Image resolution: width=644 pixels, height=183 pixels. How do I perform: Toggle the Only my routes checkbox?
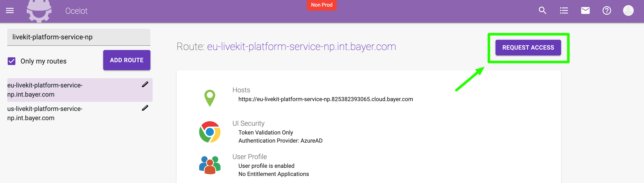[x=12, y=61]
